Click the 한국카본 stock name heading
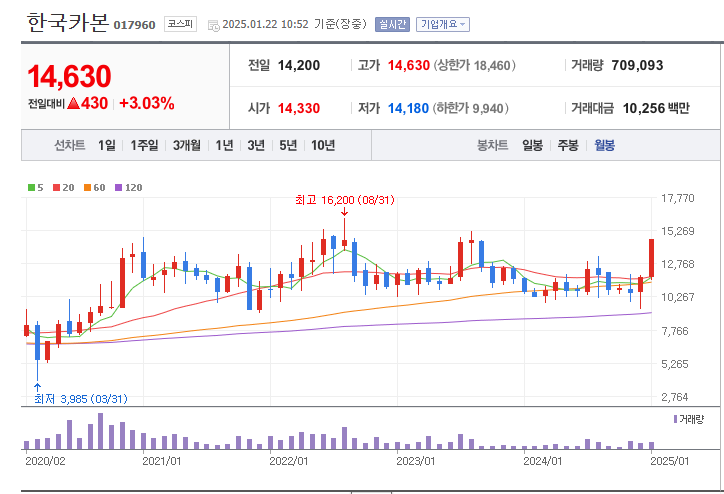This screenshot has width=724, height=494. click(x=67, y=22)
